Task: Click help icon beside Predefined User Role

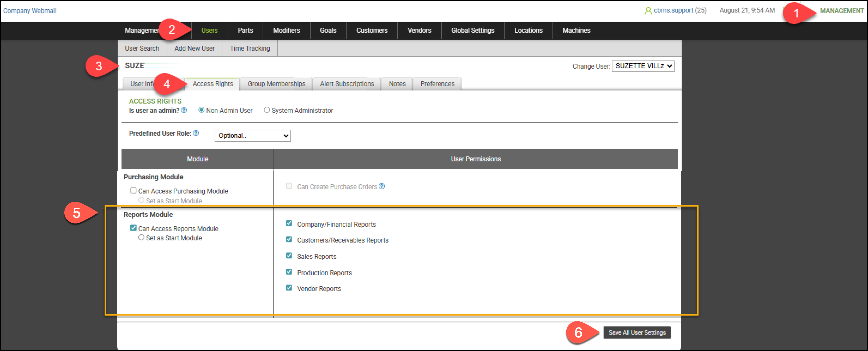Action: 196,133
